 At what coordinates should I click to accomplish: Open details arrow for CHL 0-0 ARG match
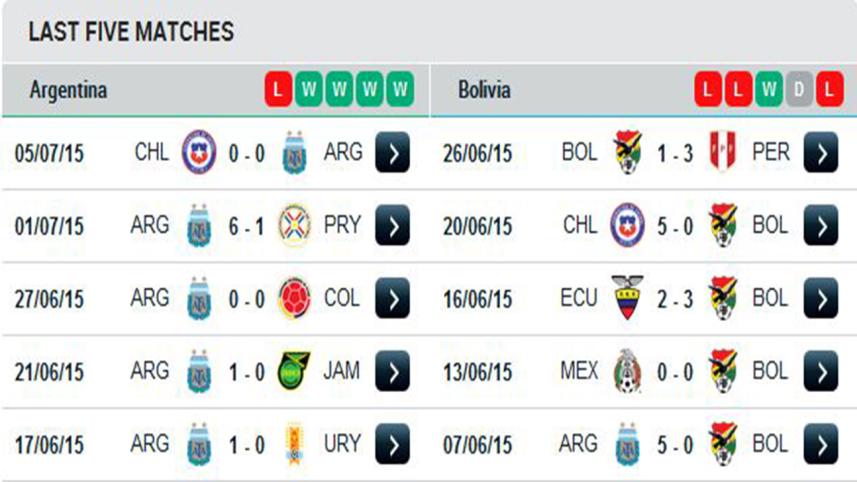[393, 153]
